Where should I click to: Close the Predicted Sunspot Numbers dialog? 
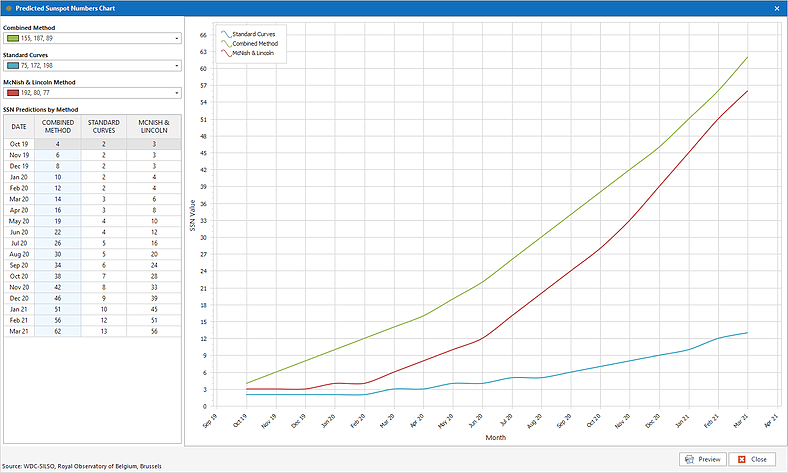pos(752,459)
